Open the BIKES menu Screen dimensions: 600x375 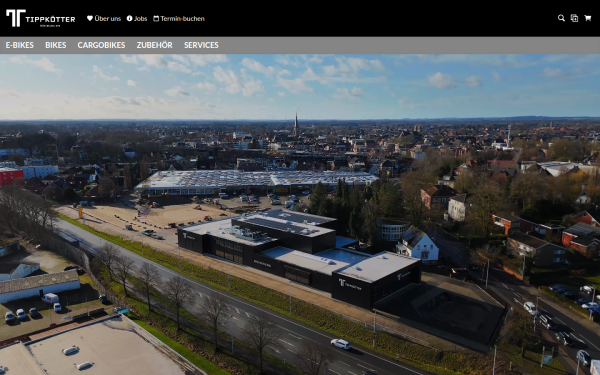[x=56, y=45]
